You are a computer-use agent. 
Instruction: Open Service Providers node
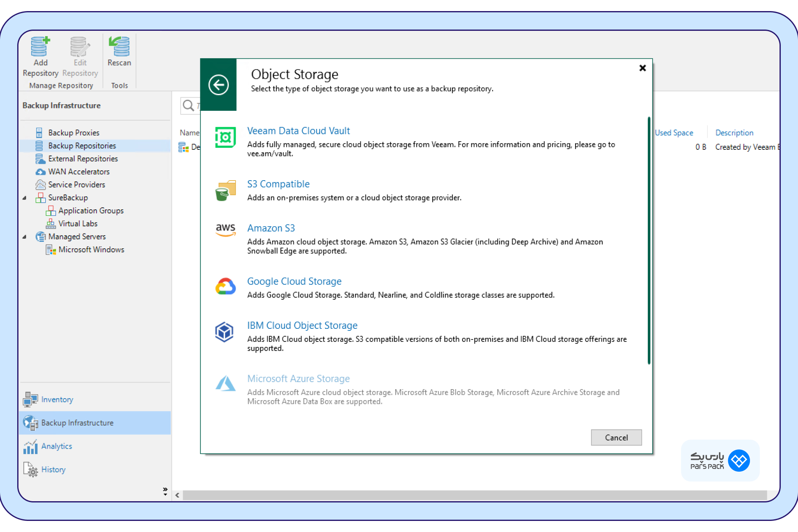coord(76,185)
